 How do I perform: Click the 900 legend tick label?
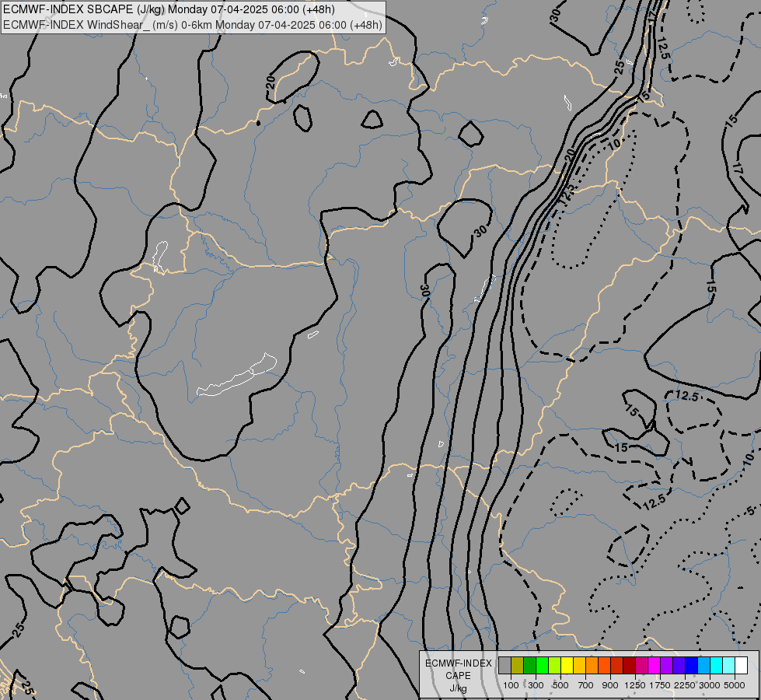pyautogui.click(x=610, y=685)
